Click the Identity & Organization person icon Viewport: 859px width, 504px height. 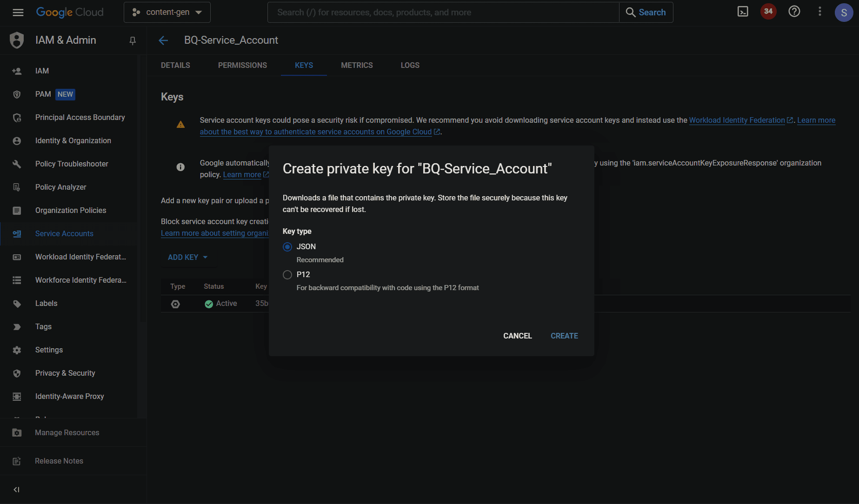(x=17, y=141)
